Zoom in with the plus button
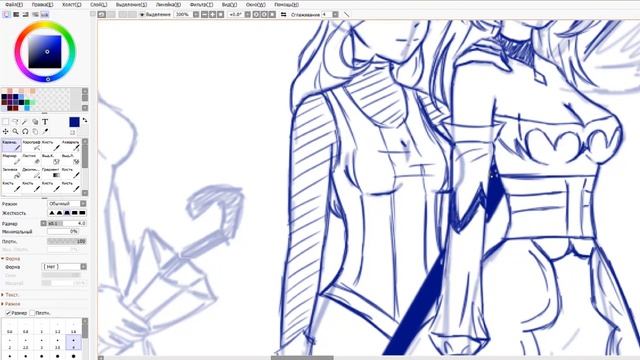 [x=213, y=14]
